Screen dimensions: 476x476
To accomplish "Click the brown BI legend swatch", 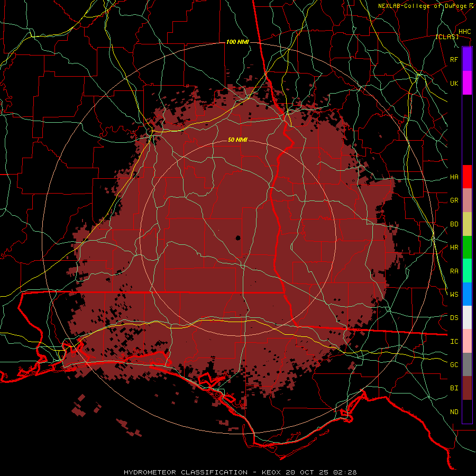I will tap(467, 388).
